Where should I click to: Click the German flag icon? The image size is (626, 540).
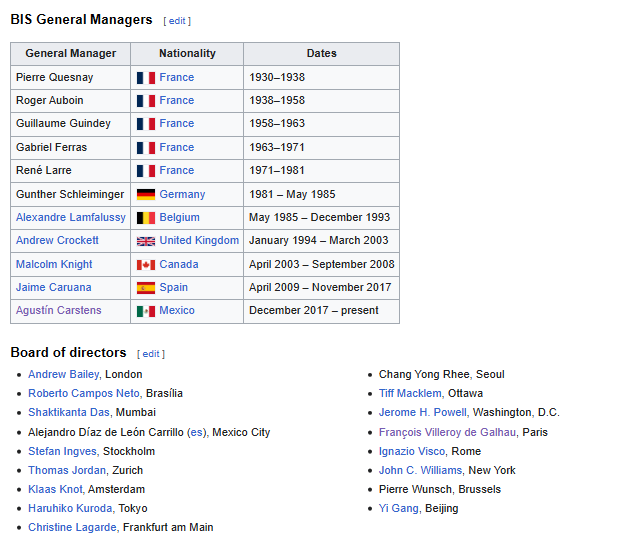point(146,194)
